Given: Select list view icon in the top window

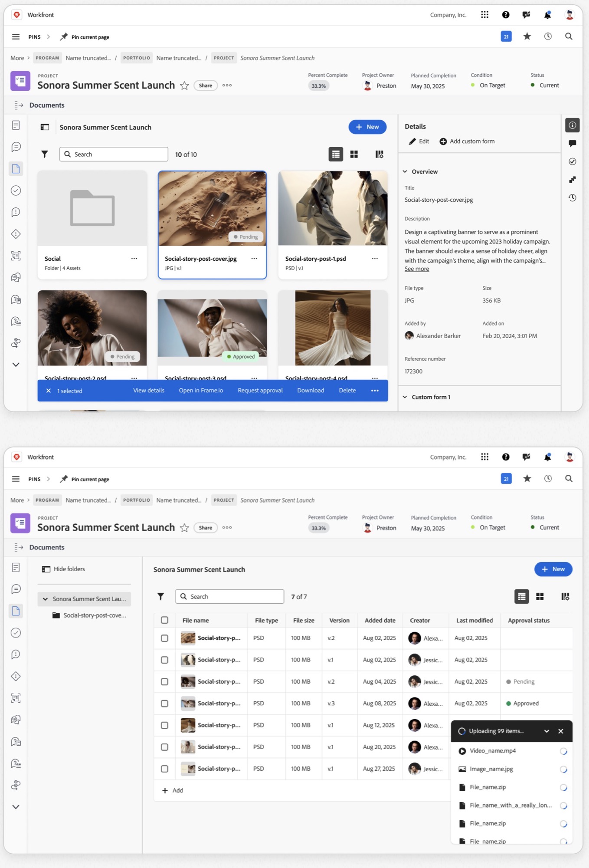Looking at the screenshot, I should pos(336,154).
